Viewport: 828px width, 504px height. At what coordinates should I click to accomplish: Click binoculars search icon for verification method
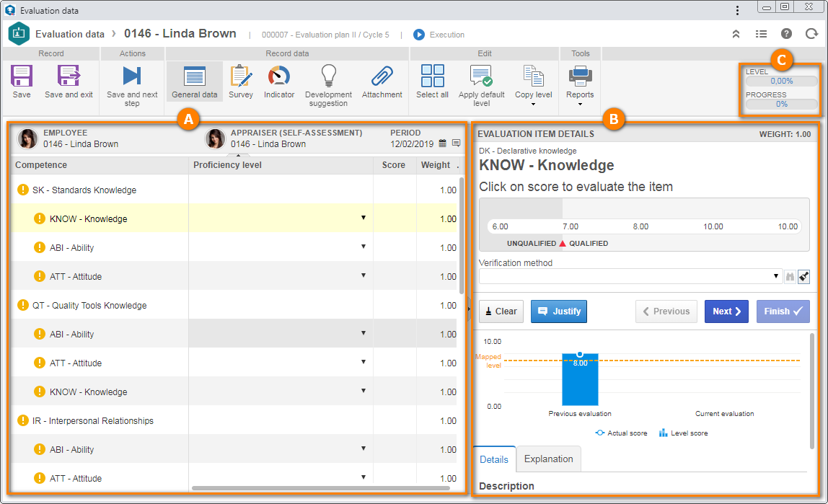point(790,277)
